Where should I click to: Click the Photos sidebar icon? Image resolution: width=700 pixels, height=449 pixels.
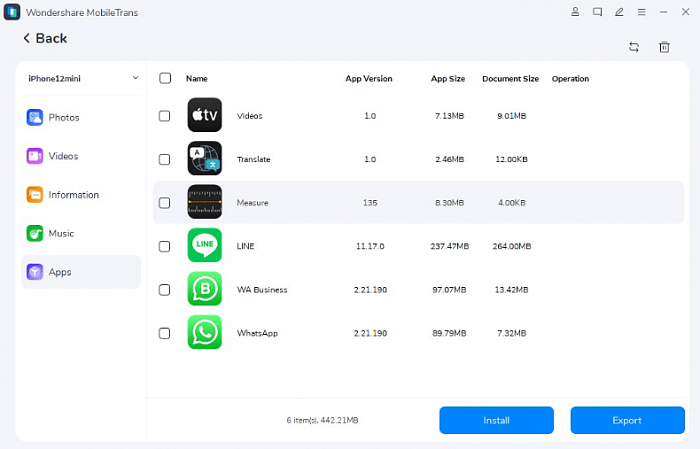pos(35,117)
